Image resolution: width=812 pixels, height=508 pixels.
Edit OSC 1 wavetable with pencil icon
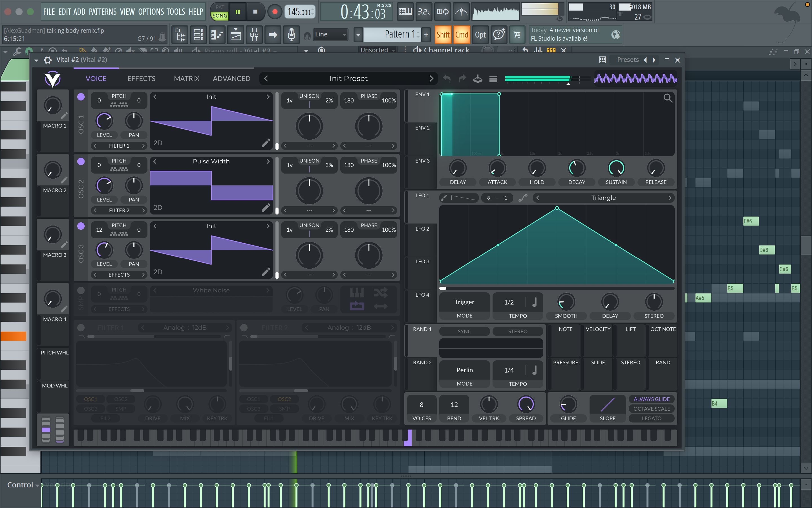pos(265,143)
